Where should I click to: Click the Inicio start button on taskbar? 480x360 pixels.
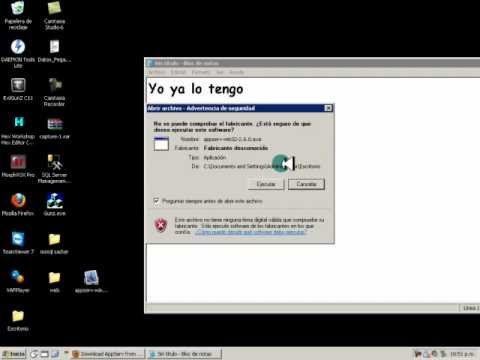click(13, 354)
